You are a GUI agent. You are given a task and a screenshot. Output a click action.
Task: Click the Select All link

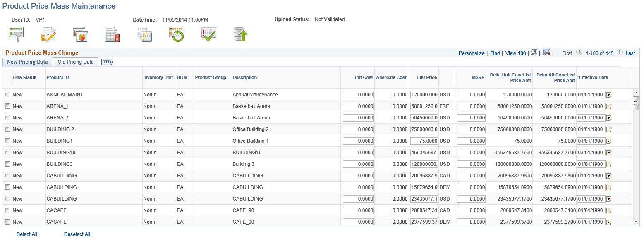(26, 234)
